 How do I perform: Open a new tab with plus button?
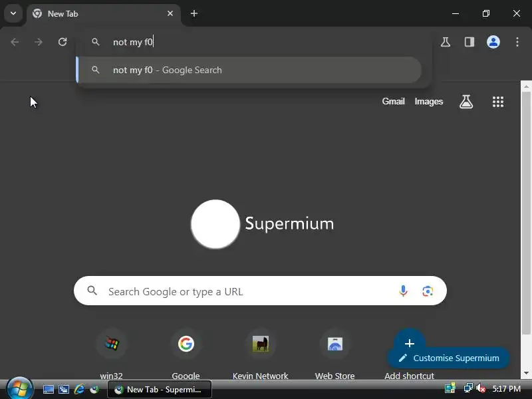[x=194, y=13]
